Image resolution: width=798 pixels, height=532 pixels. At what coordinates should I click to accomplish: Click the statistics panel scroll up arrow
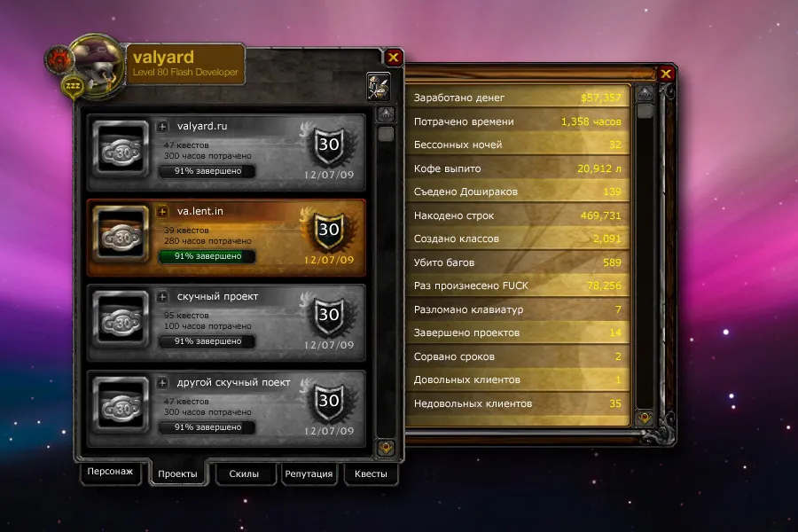[645, 94]
